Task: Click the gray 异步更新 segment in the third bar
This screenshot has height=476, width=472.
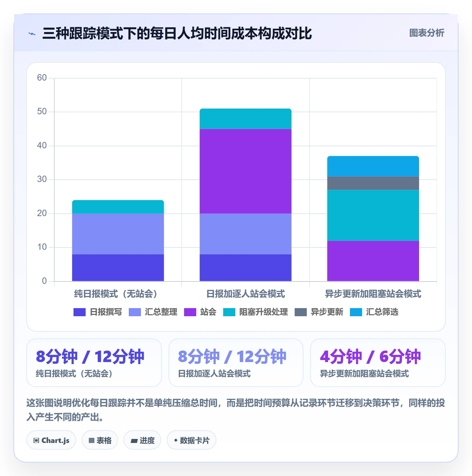Action: point(373,183)
